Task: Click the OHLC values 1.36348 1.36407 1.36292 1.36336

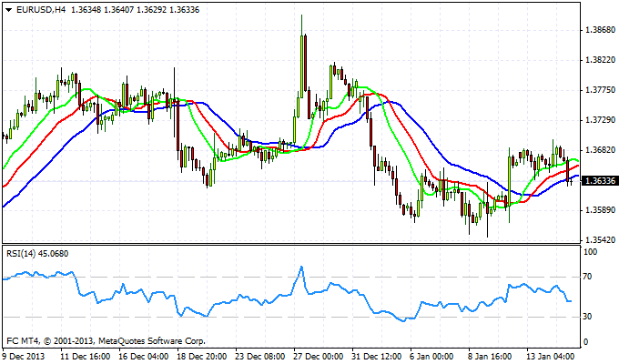Action: click(135, 10)
